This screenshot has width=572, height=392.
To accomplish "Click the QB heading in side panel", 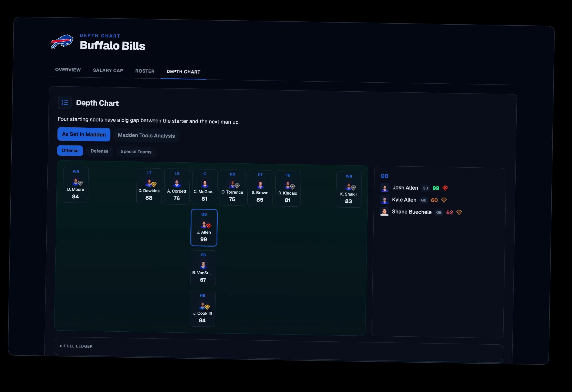I will (x=385, y=176).
